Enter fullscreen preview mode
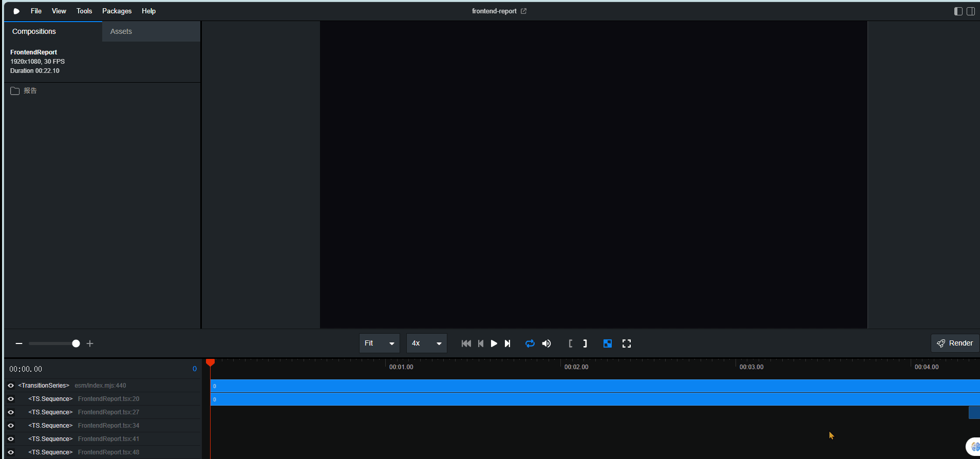Viewport: 980px width, 459px height. point(627,343)
